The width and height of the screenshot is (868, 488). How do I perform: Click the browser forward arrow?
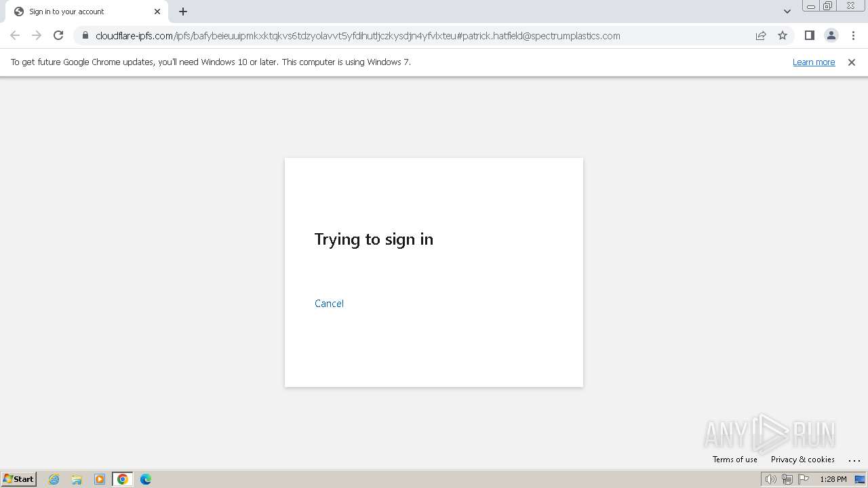click(x=37, y=35)
